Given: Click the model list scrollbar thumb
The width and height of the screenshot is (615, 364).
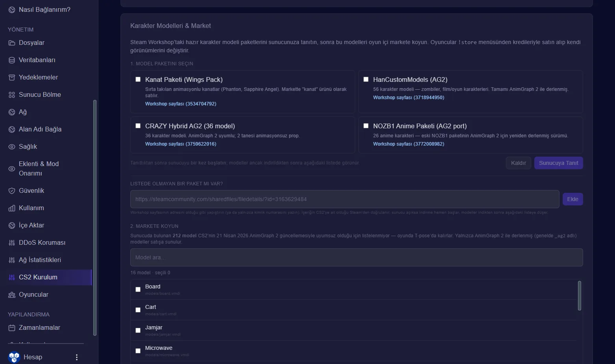Looking at the screenshot, I should [x=579, y=296].
